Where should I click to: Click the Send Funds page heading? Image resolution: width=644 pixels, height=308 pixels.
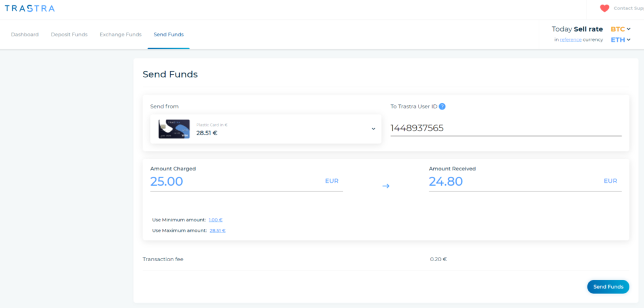[x=170, y=74]
